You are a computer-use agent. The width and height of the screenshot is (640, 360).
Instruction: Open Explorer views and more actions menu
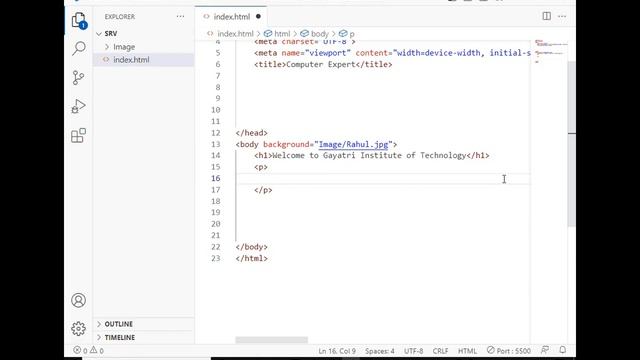180,17
